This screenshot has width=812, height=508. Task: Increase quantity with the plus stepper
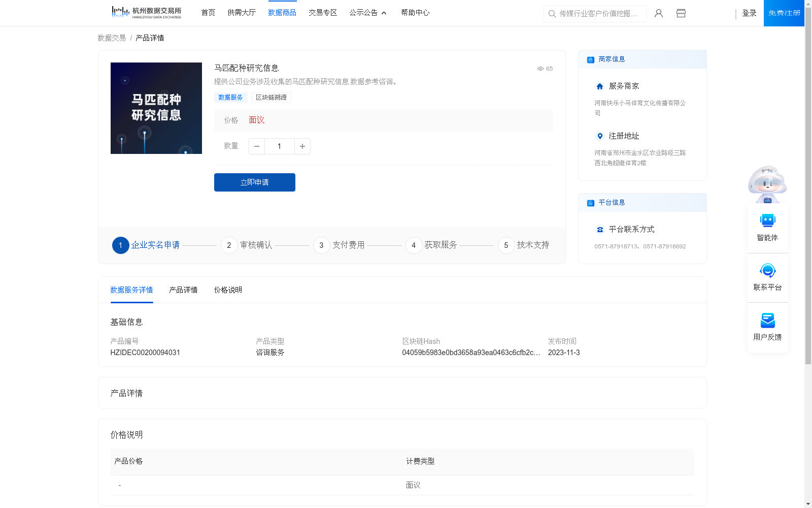[x=302, y=146]
